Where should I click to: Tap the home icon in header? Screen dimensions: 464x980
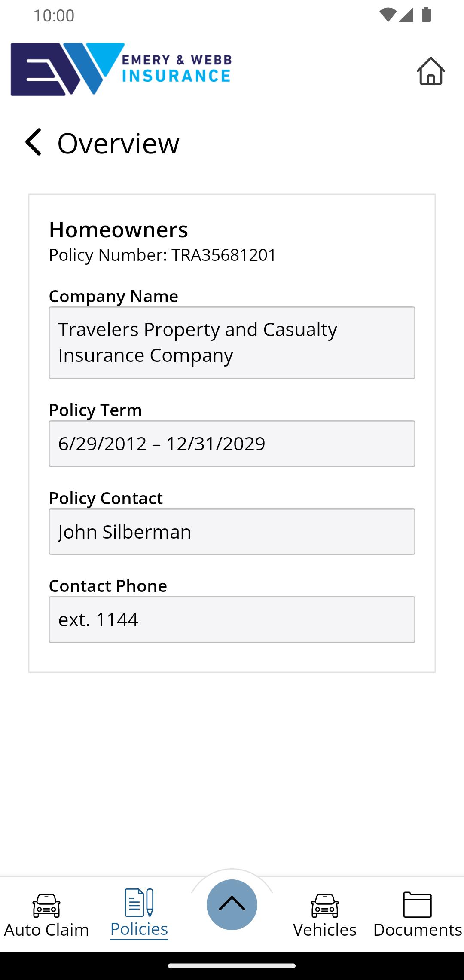point(430,71)
